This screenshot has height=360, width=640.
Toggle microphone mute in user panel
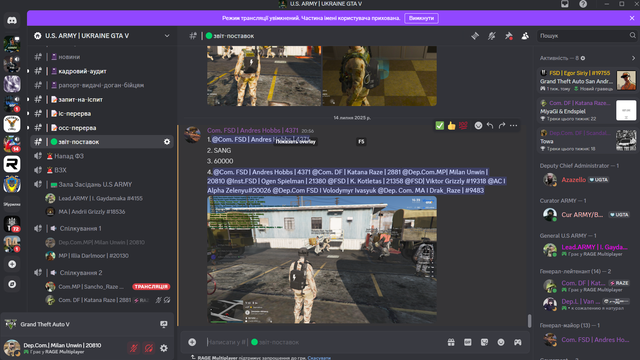[133, 348]
